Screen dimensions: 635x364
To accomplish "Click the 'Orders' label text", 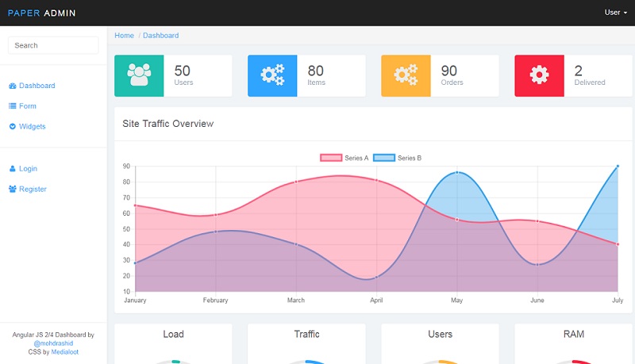I will 452,82.
